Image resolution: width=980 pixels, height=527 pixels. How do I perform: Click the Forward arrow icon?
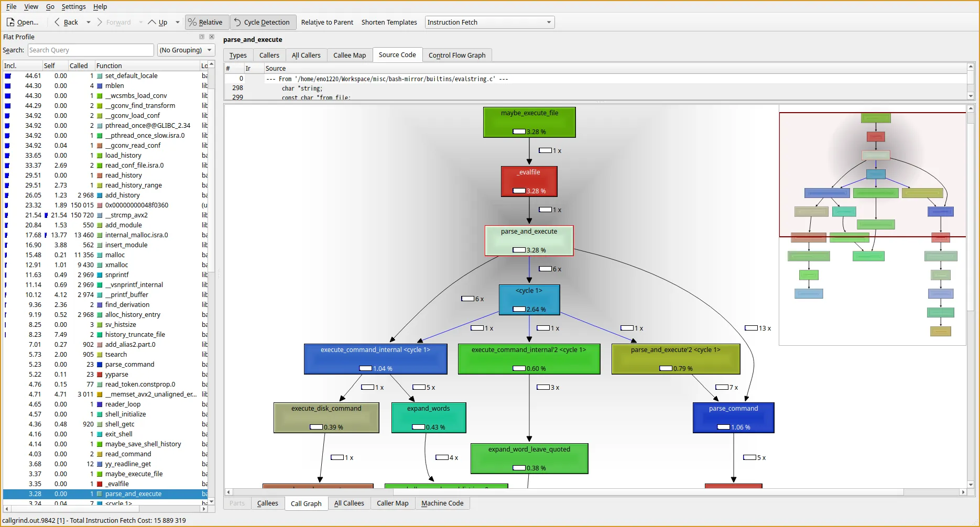[100, 23]
